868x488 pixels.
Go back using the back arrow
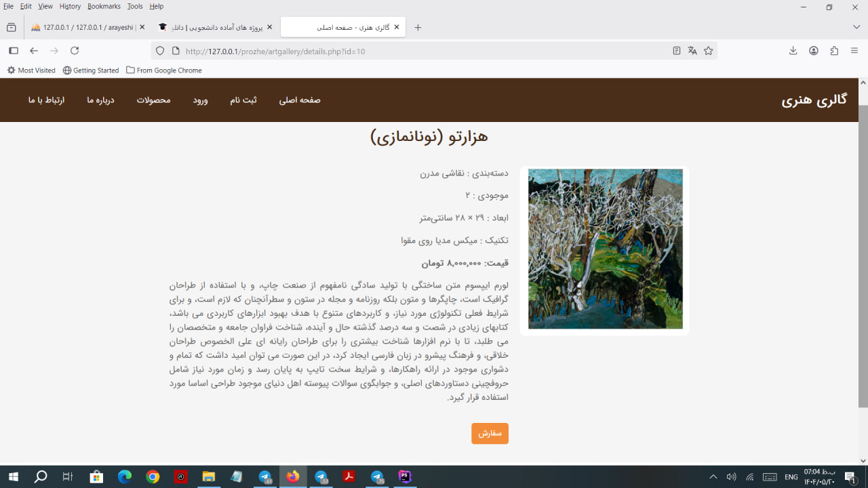coord(34,51)
